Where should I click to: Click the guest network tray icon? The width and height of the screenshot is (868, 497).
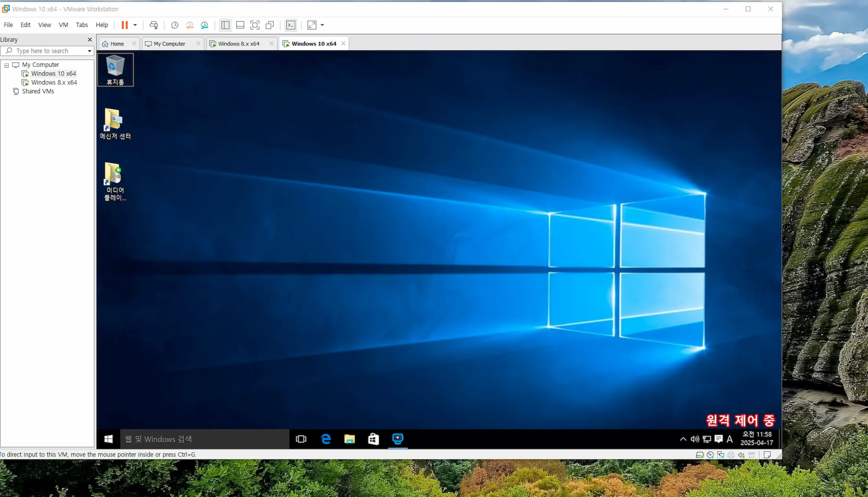pyautogui.click(x=707, y=439)
